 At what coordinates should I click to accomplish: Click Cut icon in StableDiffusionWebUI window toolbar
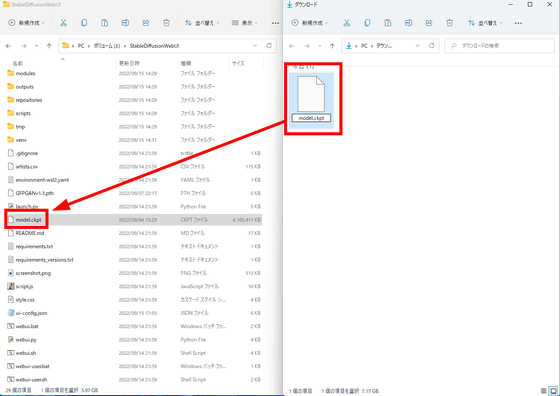[x=63, y=23]
